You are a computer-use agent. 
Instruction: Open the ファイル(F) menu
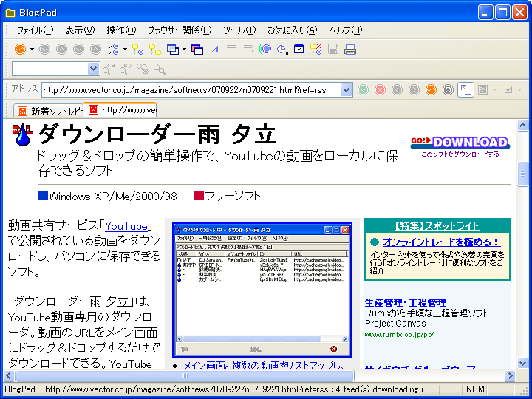[35, 30]
